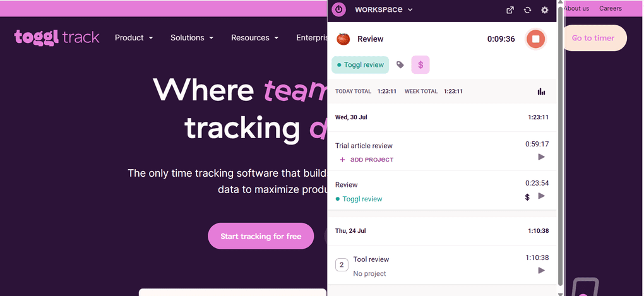Continue the Trial article review timer
Image resolution: width=644 pixels, height=296 pixels.
[541, 157]
